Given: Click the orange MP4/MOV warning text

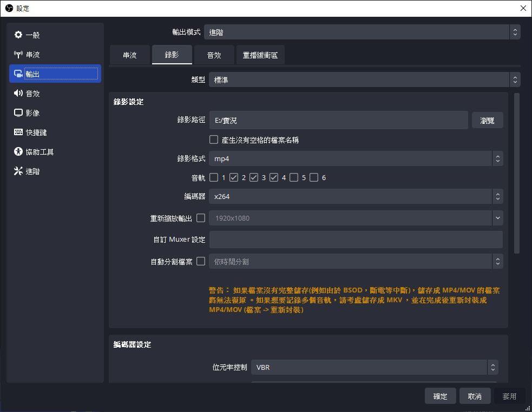Looking at the screenshot, I should [354, 300].
